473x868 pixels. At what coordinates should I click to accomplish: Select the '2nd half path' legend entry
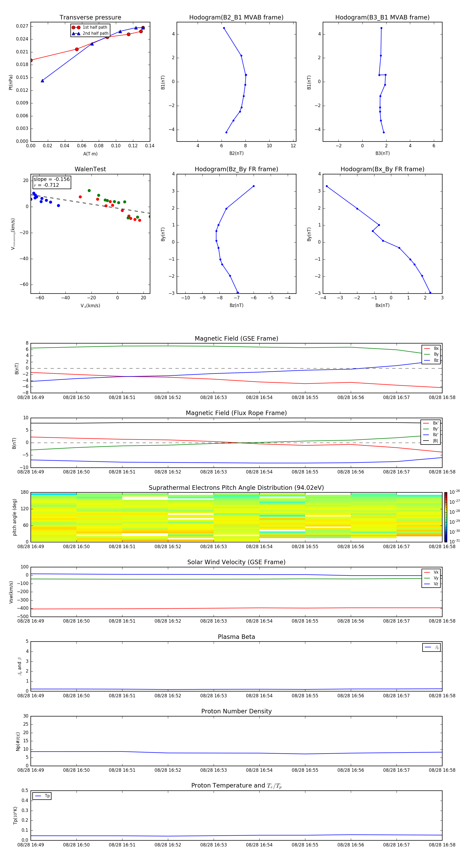pyautogui.click(x=90, y=33)
